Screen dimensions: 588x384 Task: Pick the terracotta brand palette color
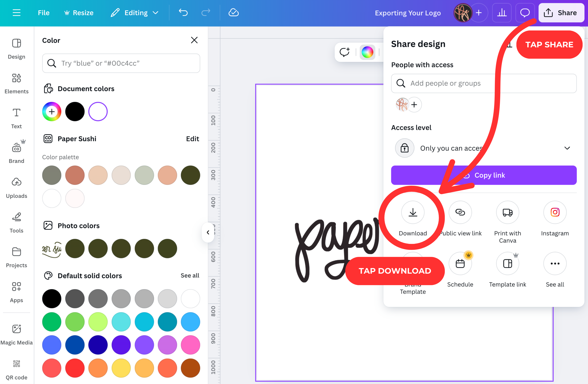[75, 175]
